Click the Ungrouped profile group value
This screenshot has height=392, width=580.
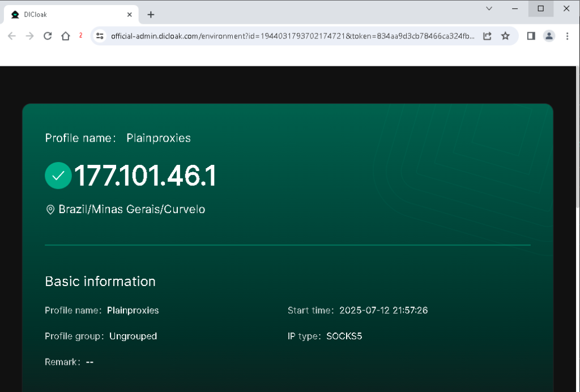[133, 336]
